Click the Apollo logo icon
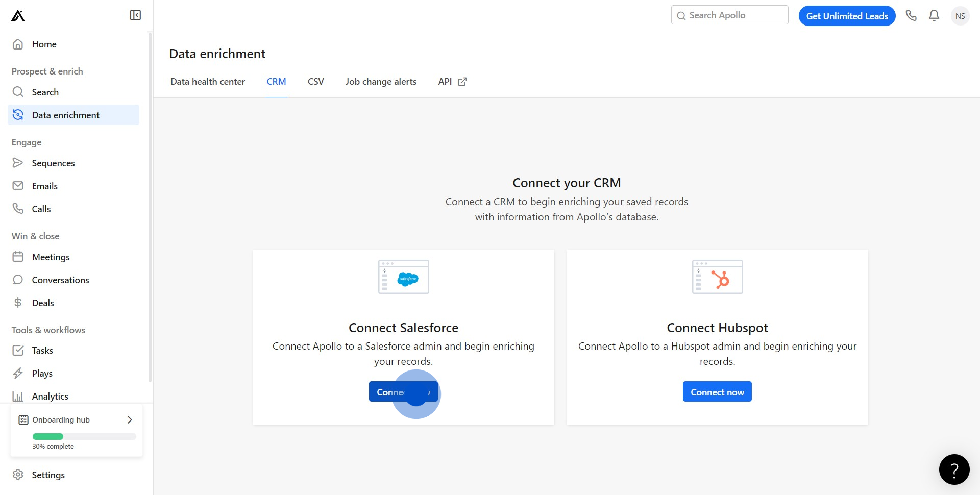Image resolution: width=980 pixels, height=495 pixels. point(18,16)
